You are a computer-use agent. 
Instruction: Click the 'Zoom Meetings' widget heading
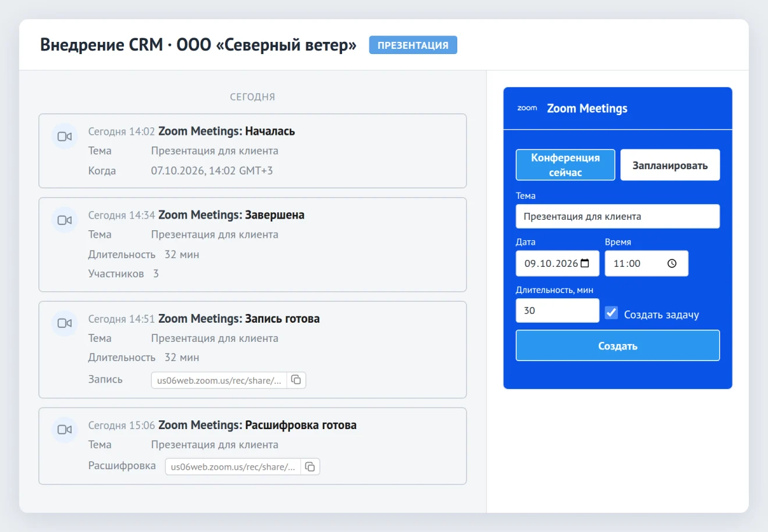click(x=587, y=108)
